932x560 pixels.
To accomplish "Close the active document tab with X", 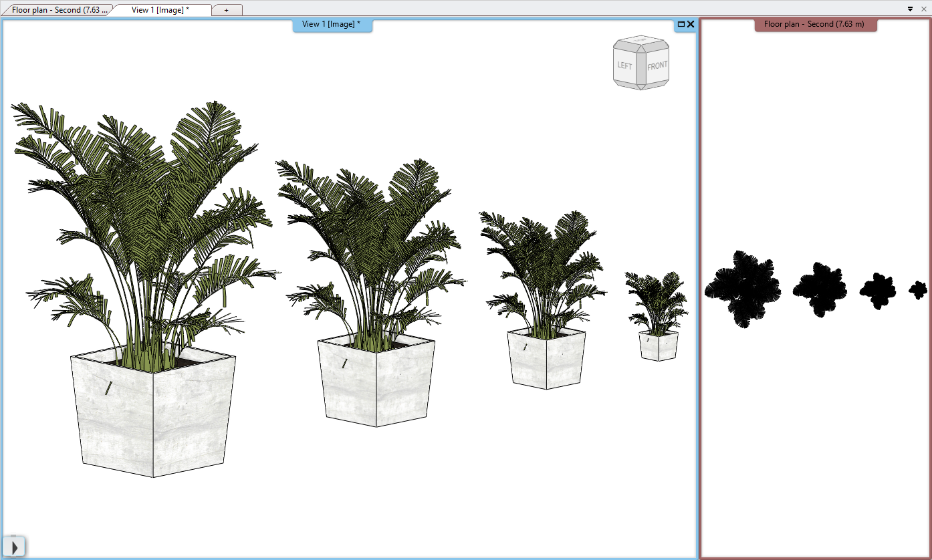I will (x=923, y=9).
